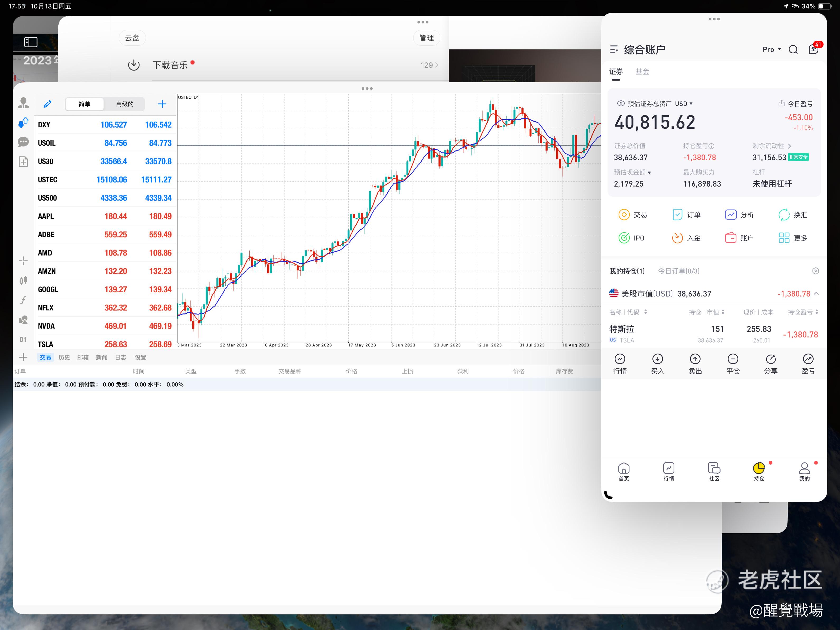Switch quotes list to 高级的 mode
The image size is (840, 630).
(125, 104)
